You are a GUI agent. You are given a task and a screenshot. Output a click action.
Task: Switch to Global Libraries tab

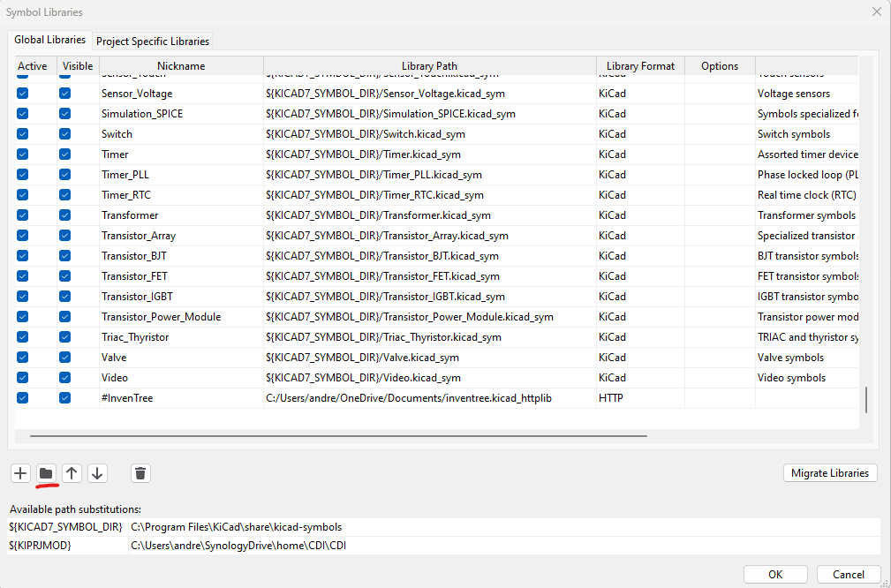pos(50,40)
